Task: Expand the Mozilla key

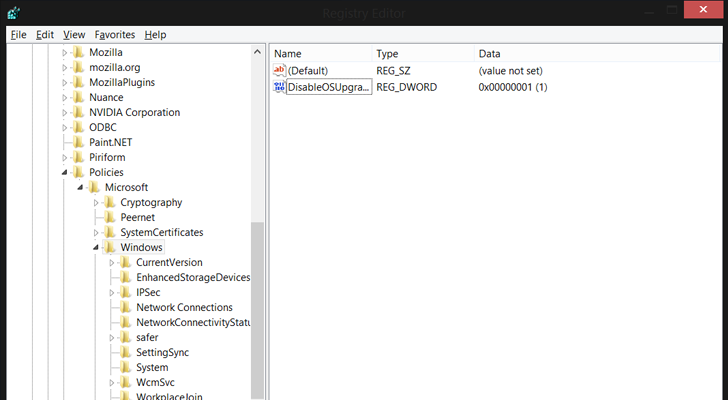Action: [65, 53]
